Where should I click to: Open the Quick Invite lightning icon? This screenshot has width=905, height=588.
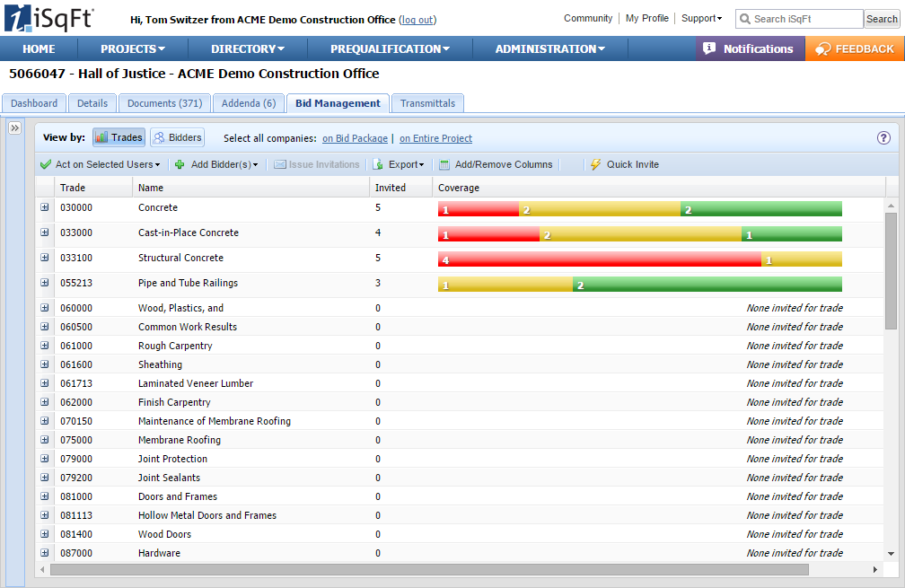click(595, 164)
